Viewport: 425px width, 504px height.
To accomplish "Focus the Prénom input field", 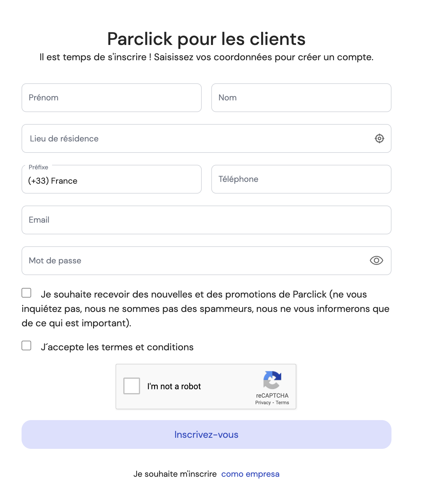I will [111, 98].
